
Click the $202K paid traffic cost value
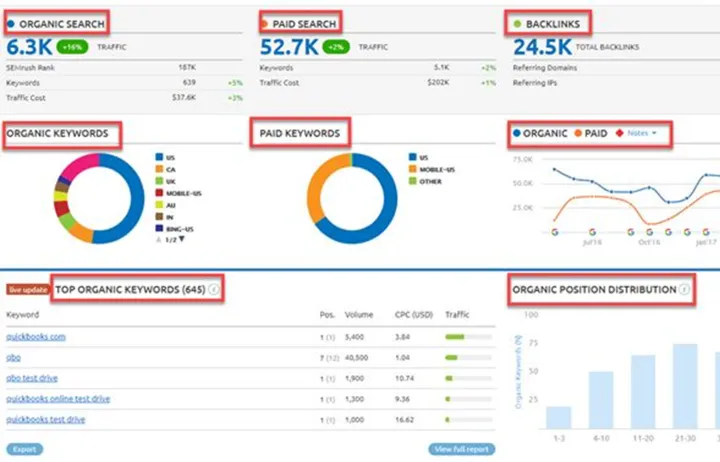tap(438, 83)
